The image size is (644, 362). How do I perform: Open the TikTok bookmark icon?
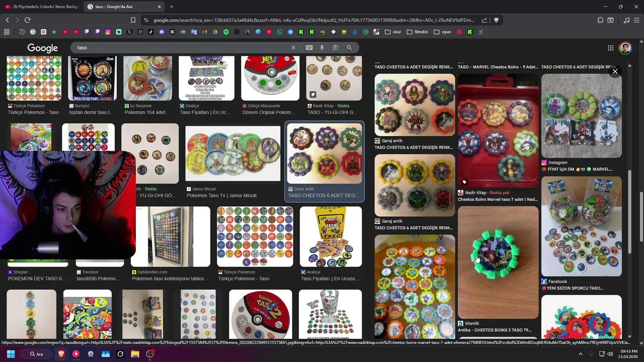click(150, 32)
